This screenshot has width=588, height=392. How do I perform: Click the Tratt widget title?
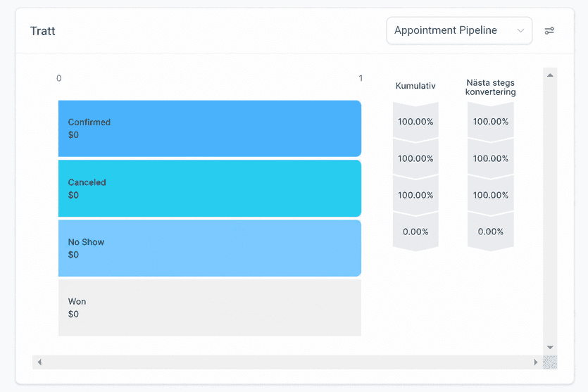(x=43, y=31)
